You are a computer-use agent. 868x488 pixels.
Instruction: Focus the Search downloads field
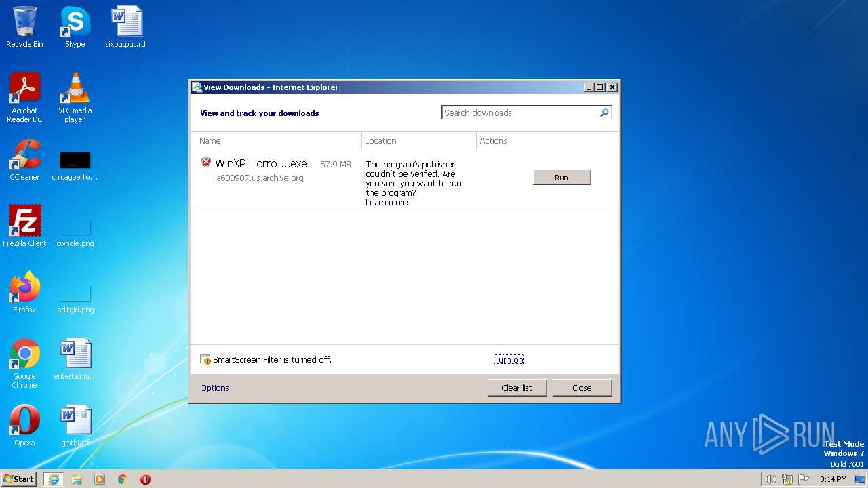(x=519, y=113)
